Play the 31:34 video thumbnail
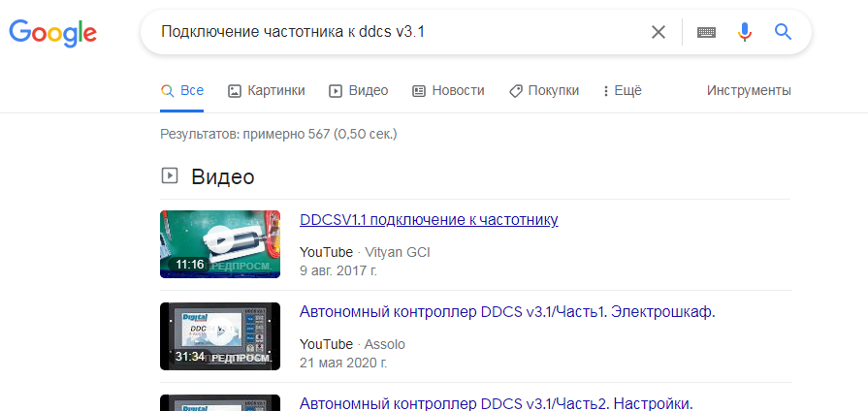The image size is (868, 411). (x=220, y=336)
